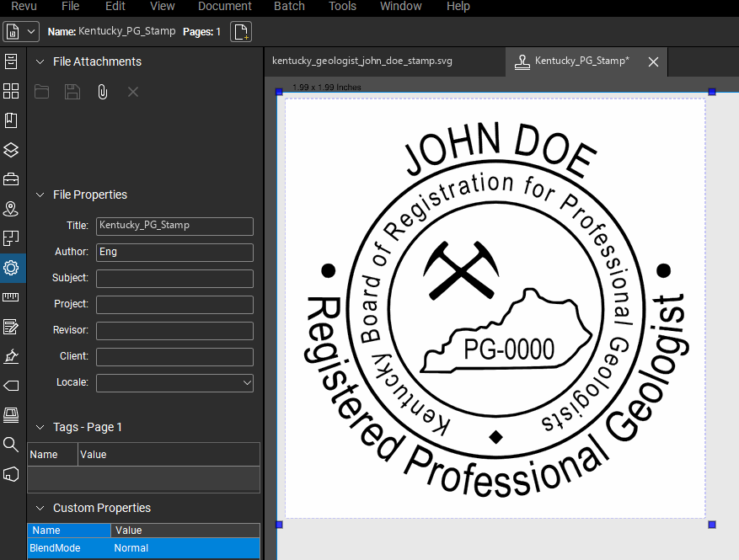Click the Client input field
Screen dimensions: 739x560
point(175,357)
